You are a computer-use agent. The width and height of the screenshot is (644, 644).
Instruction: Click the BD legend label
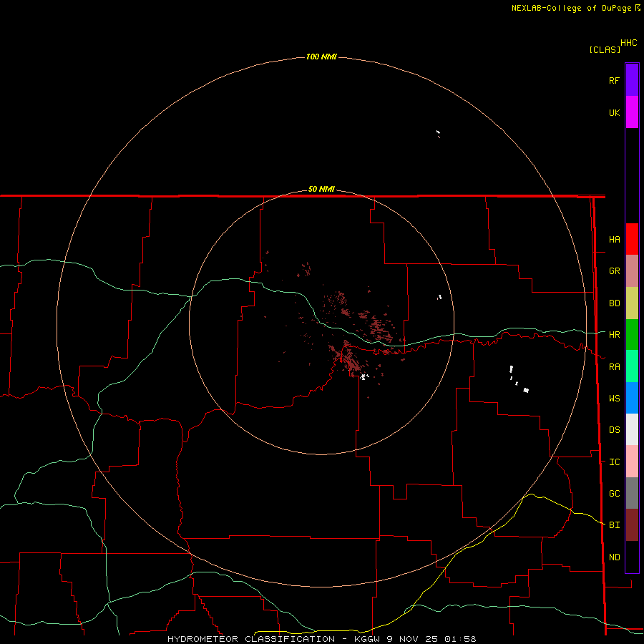(614, 303)
